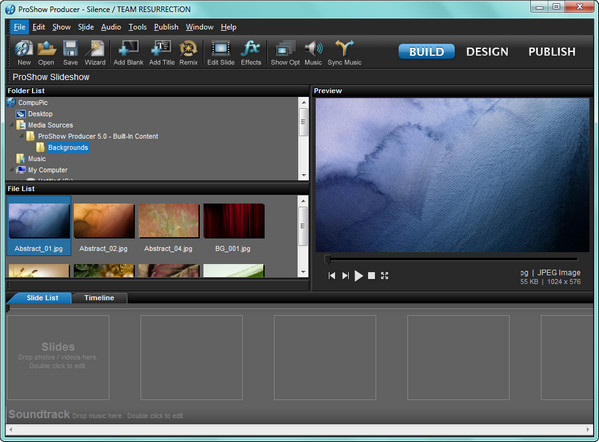Switch to the Timeline tab

(x=99, y=298)
